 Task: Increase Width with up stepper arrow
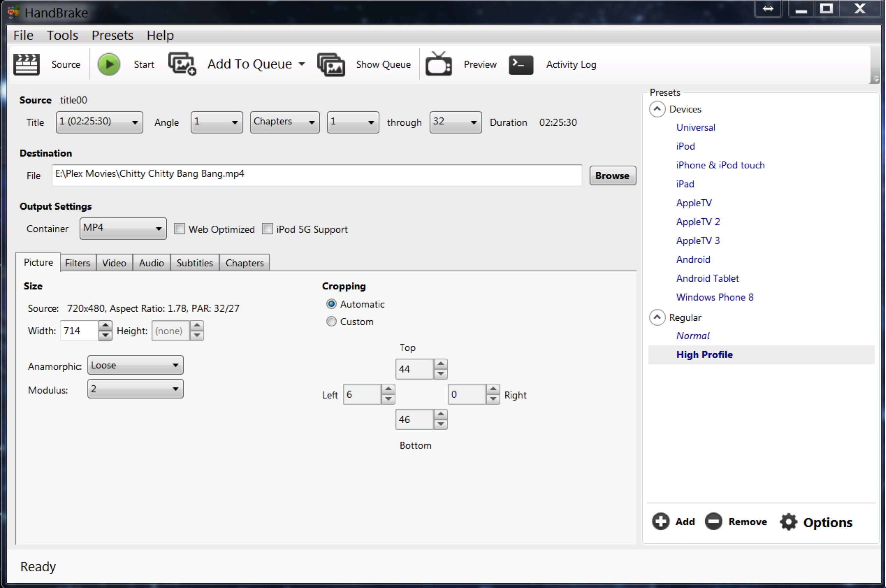tap(105, 325)
